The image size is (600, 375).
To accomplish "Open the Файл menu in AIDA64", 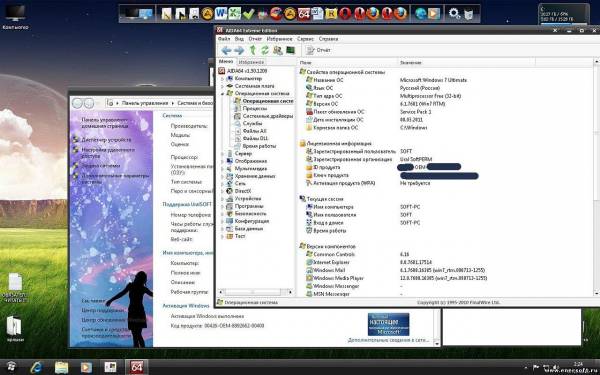I will (x=224, y=39).
